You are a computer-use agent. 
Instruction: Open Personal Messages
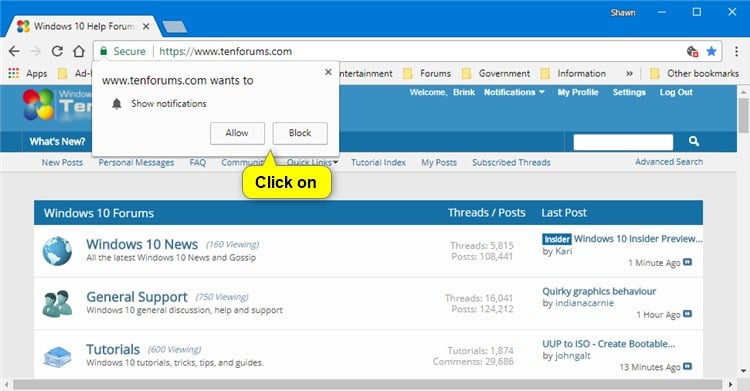pyautogui.click(x=136, y=162)
